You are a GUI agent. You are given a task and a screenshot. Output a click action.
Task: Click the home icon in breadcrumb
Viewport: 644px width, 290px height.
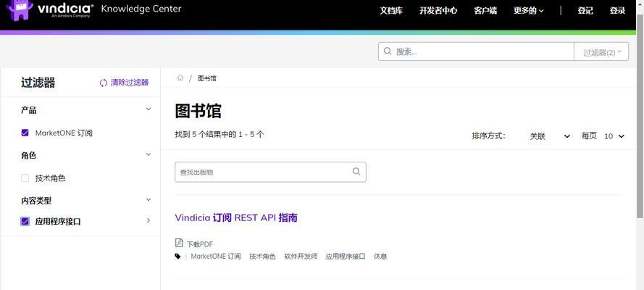click(x=180, y=78)
